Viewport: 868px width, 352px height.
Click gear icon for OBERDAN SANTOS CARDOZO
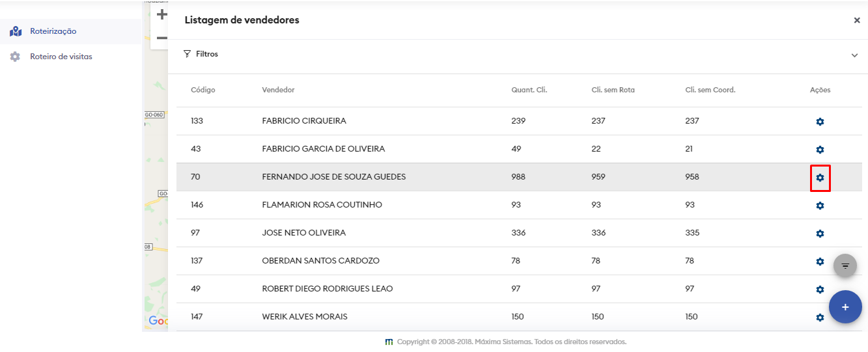tap(820, 262)
